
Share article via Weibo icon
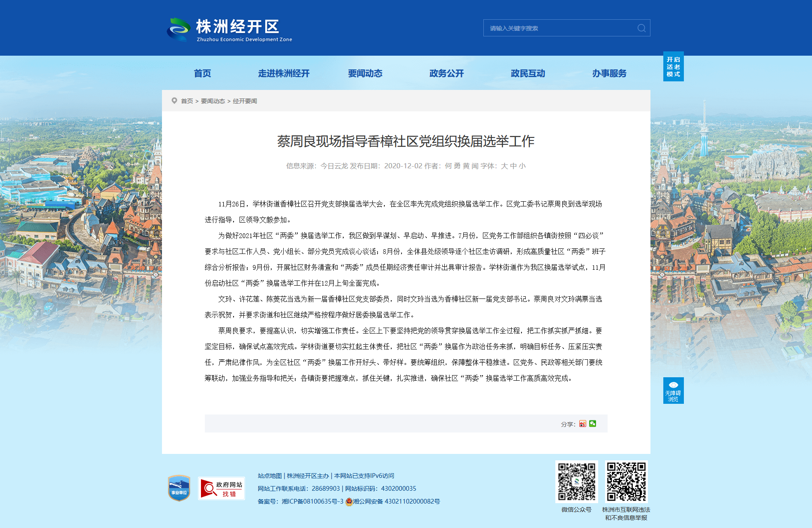582,424
